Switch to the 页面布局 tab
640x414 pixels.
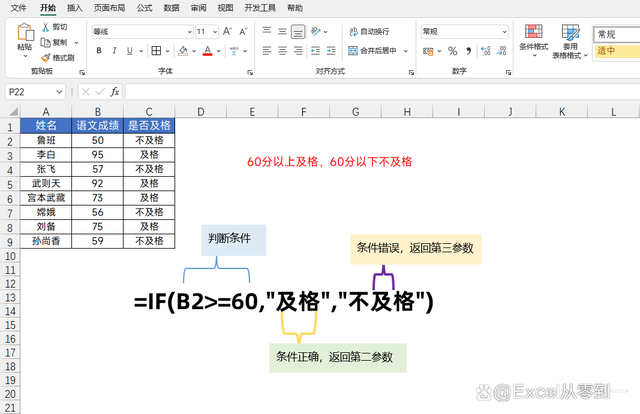(x=109, y=8)
